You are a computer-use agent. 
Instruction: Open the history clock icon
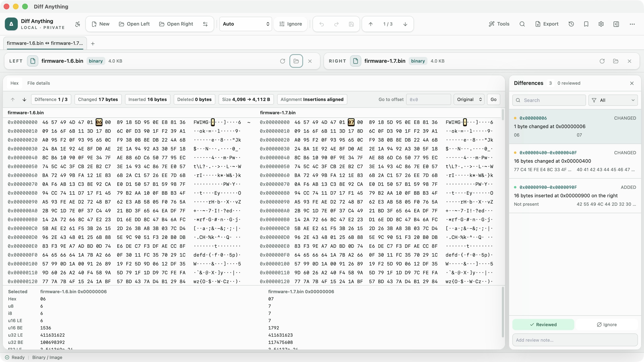[x=571, y=24]
